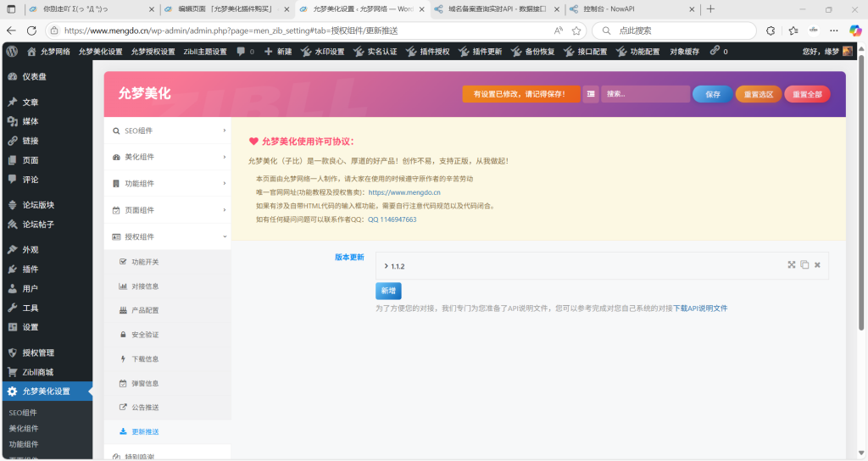Screen dimensions: 868x461
Task: Select 更新推送 settings tab
Action: [x=167, y=431]
